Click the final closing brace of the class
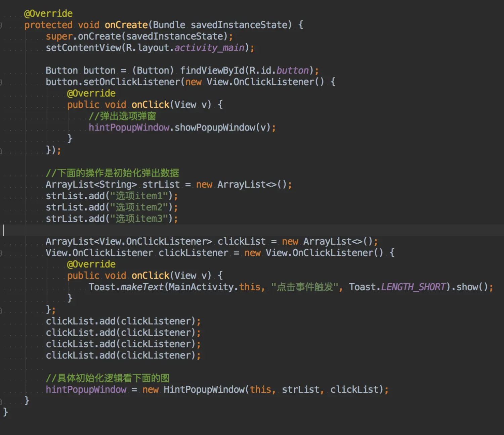The height and width of the screenshot is (435, 504). tap(5, 412)
